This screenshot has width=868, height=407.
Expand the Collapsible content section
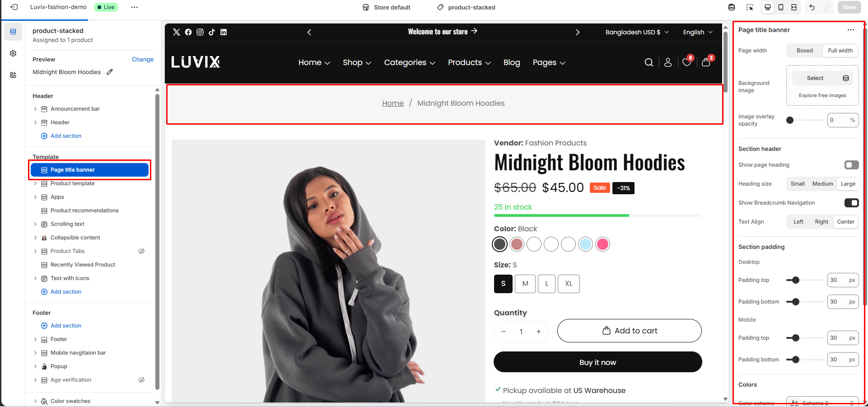(35, 238)
